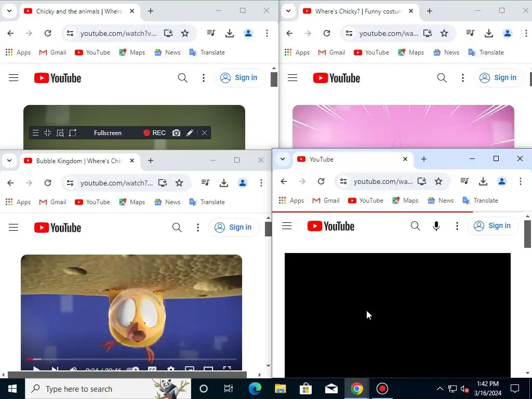This screenshot has width=532, height=399.
Task: Open YouTube guide menu in bottom-right window
Action: [287, 226]
